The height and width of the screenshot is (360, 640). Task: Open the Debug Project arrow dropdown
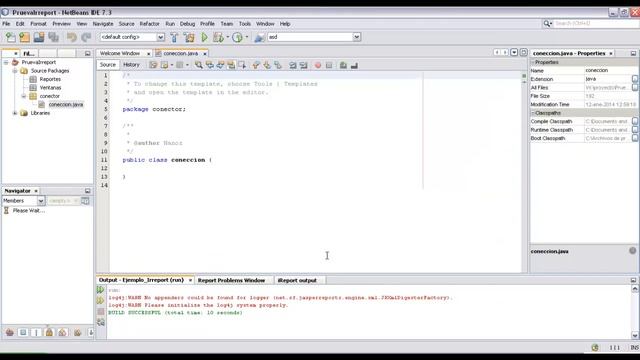(227, 37)
